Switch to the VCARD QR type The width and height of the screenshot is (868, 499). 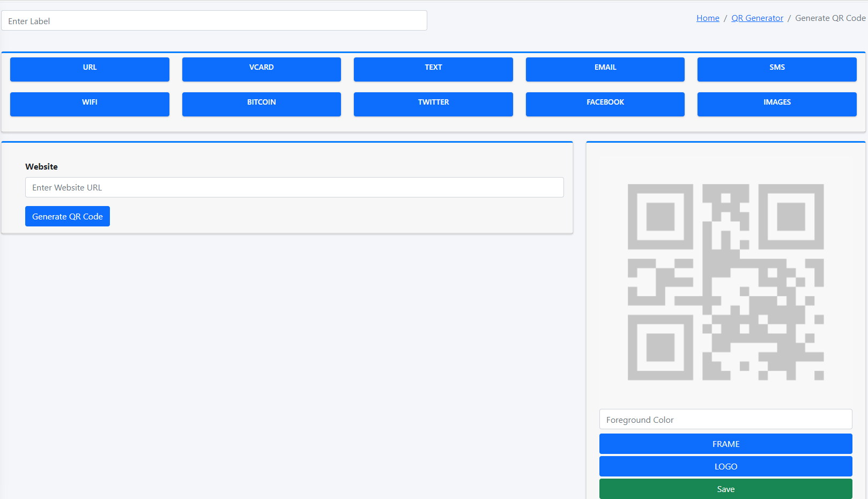pos(261,69)
